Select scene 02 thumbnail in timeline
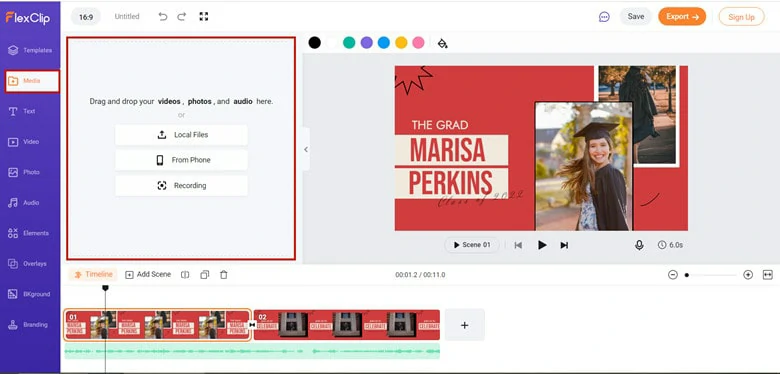 click(347, 325)
